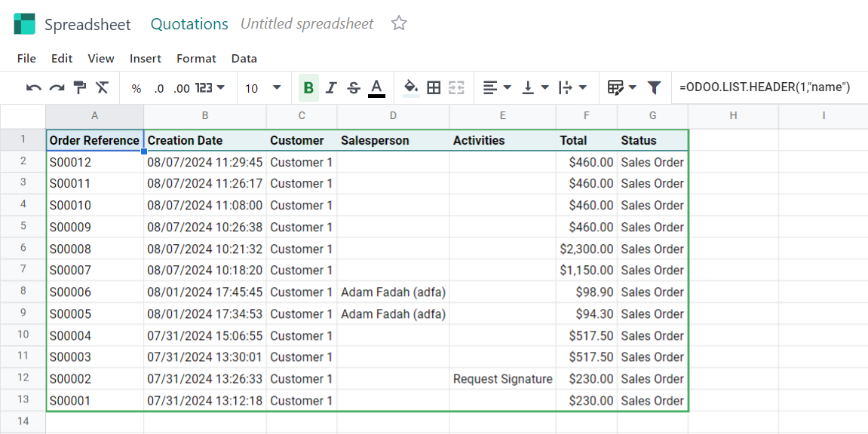Open the Fill Color bucket
This screenshot has height=434, width=868.
coord(411,88)
